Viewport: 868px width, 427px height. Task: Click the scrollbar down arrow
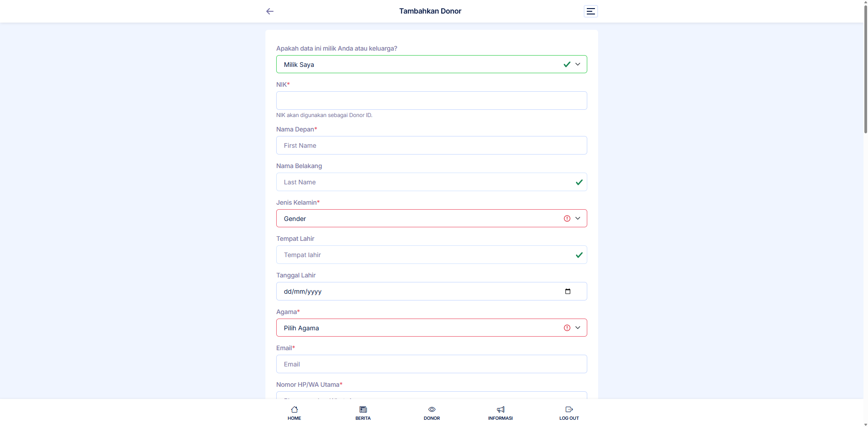pyautogui.click(x=865, y=424)
